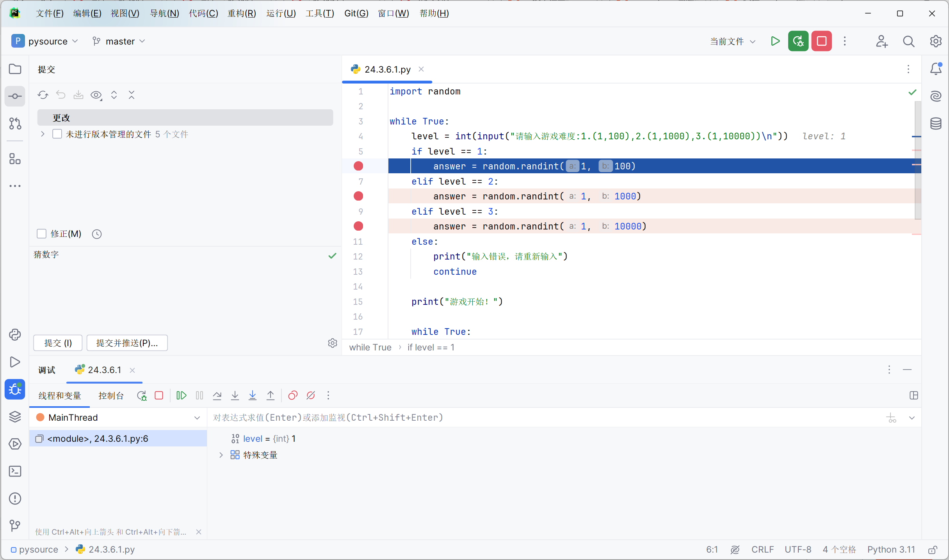Viewport: 949px width, 560px height.
Task: Click the Resume Program debug icon
Action: 181,395
